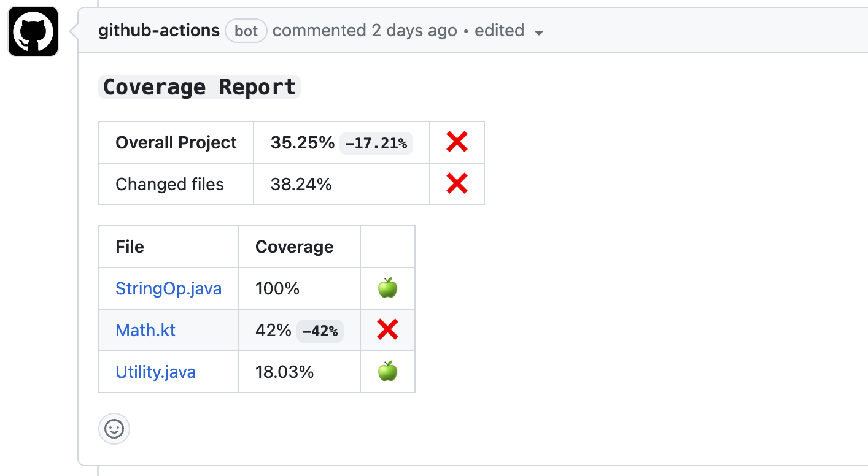Select the word 'commented' in the comment header
The height and width of the screenshot is (476, 868).
(319, 31)
